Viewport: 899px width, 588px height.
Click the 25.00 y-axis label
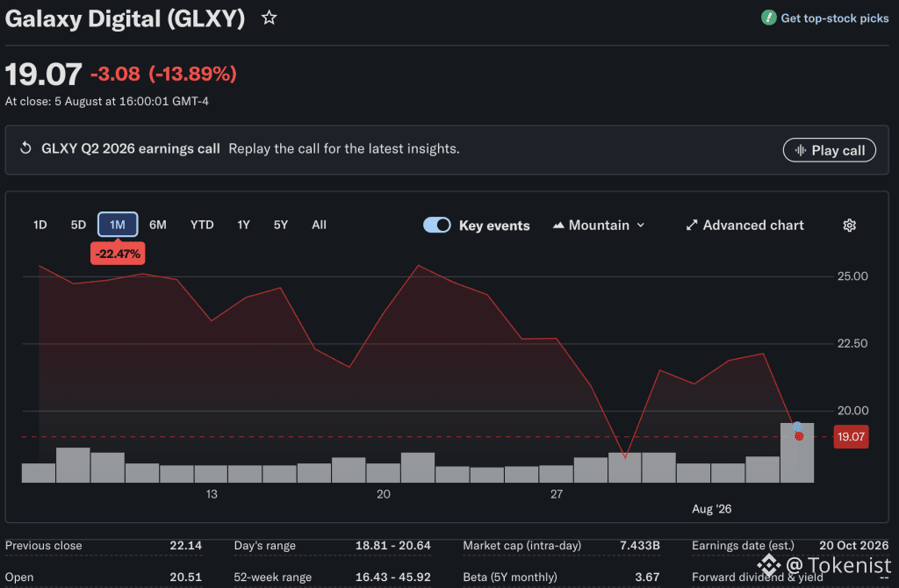[852, 276]
